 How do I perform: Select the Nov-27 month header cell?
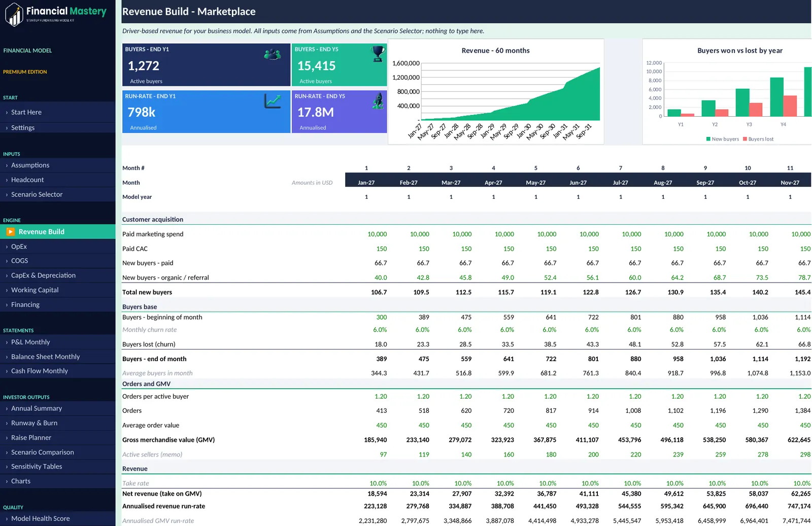click(790, 183)
